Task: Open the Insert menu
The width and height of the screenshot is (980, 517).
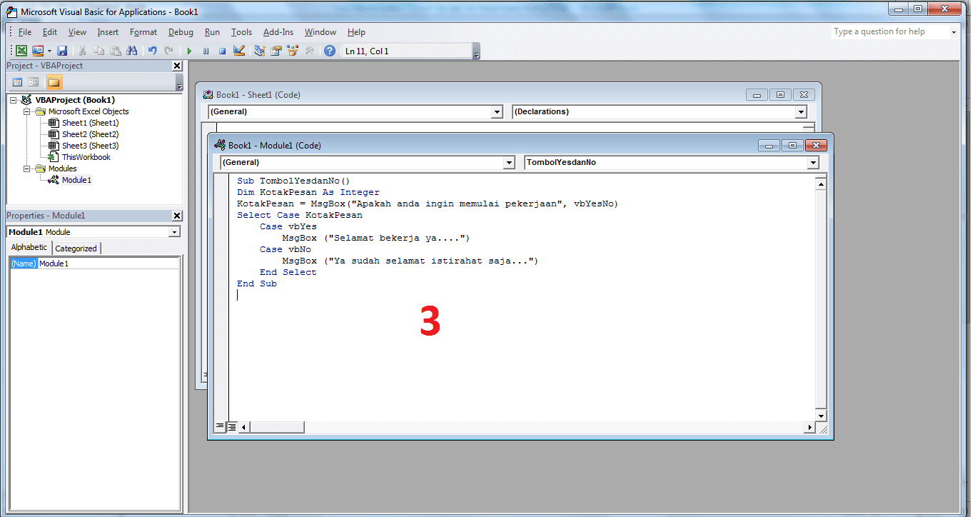Action: [x=108, y=32]
